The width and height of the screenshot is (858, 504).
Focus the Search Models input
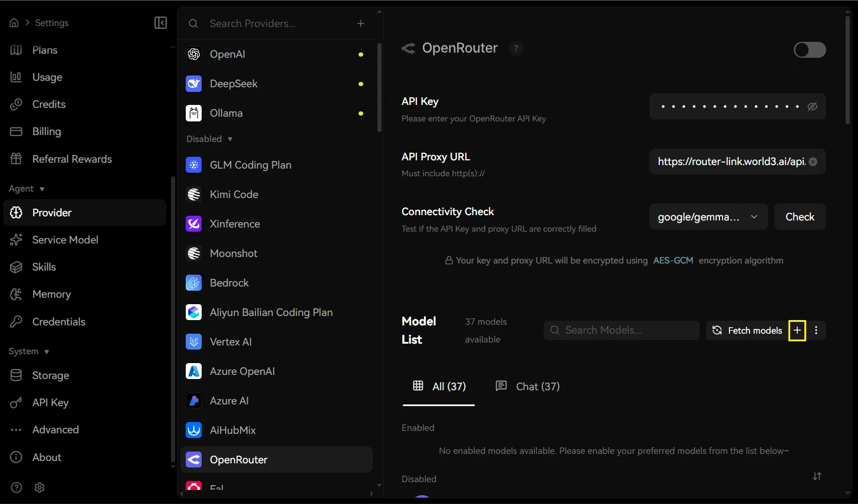[x=622, y=331]
